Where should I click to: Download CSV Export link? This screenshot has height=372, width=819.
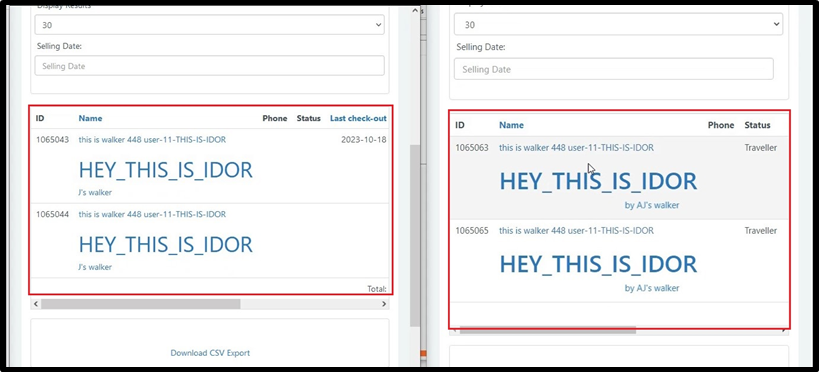point(210,353)
